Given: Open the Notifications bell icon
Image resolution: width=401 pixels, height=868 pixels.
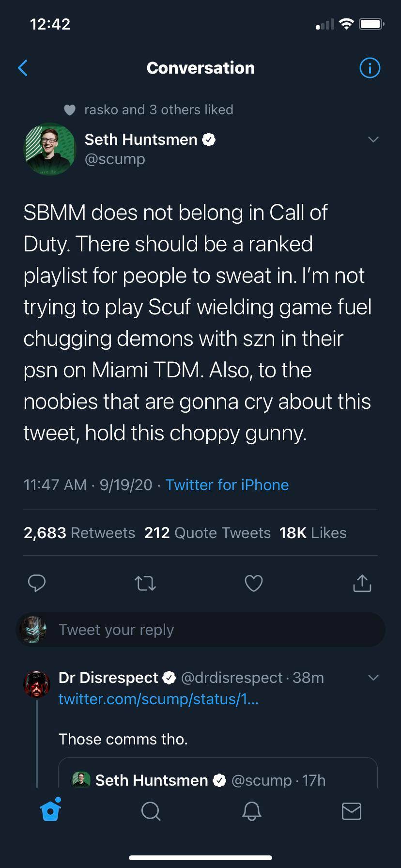Looking at the screenshot, I should 251,811.
